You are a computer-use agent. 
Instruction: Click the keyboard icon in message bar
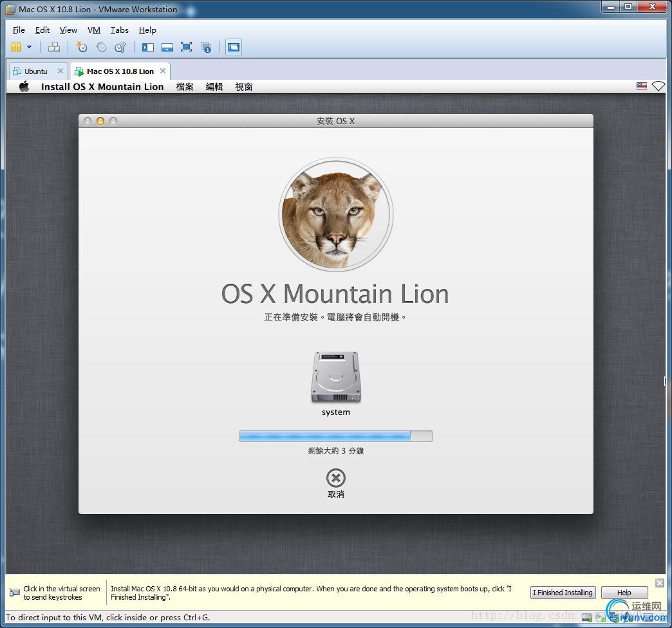click(x=15, y=593)
